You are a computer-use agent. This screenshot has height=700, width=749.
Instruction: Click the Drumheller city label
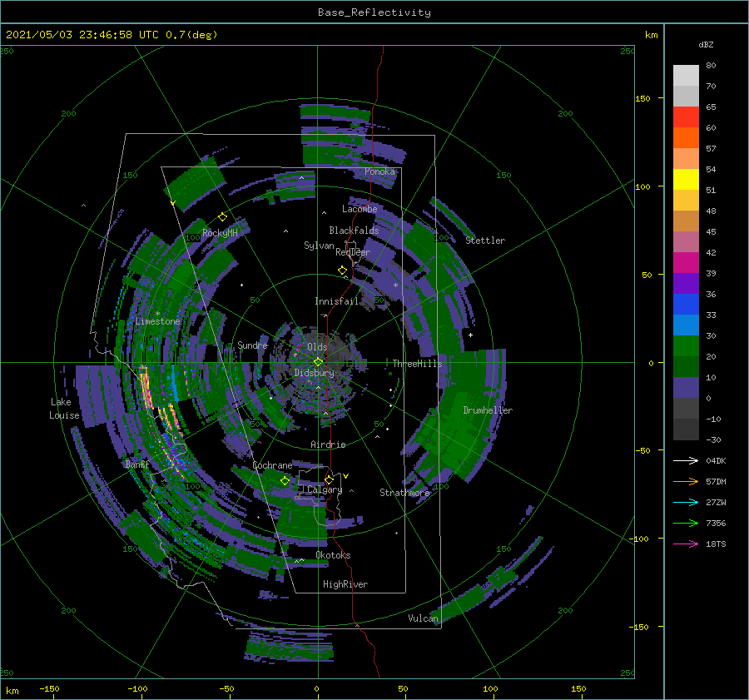point(488,410)
